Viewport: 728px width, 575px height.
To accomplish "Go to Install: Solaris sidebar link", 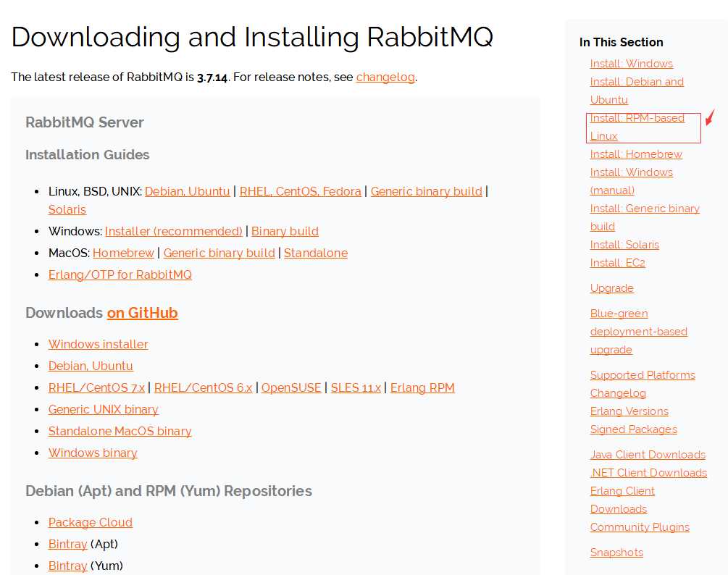I will [624, 245].
